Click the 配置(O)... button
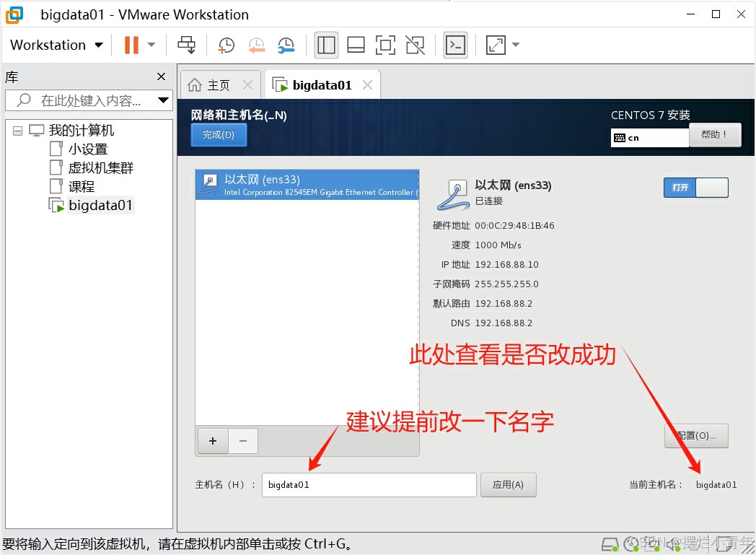 (696, 436)
